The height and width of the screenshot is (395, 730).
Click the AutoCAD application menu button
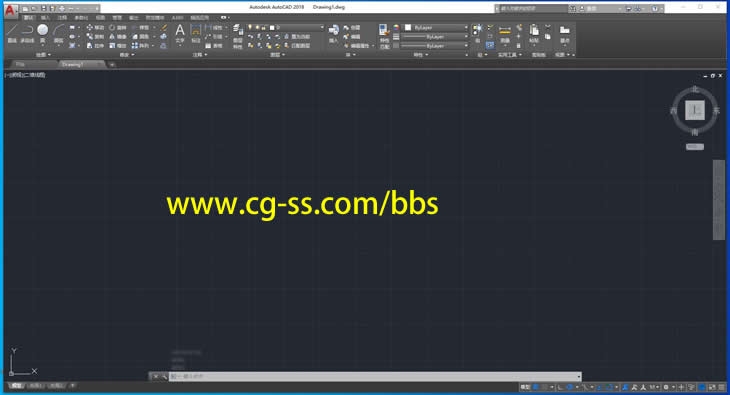(x=10, y=9)
